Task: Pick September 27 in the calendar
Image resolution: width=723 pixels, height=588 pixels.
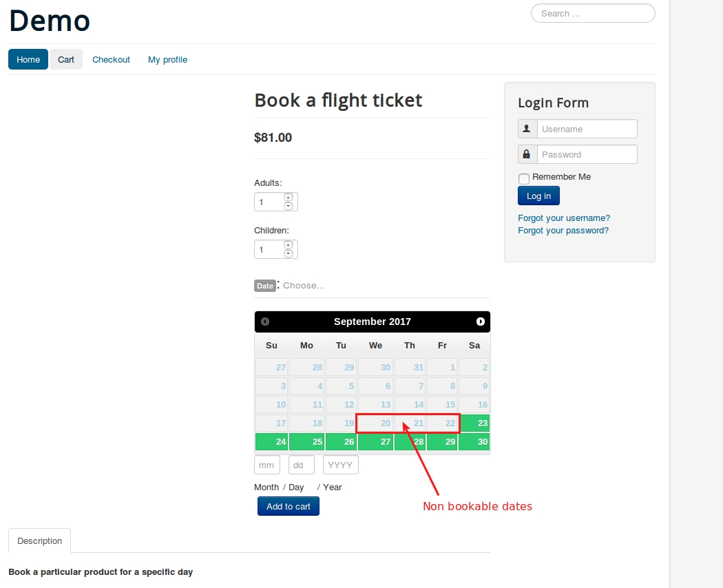Action: [375, 441]
